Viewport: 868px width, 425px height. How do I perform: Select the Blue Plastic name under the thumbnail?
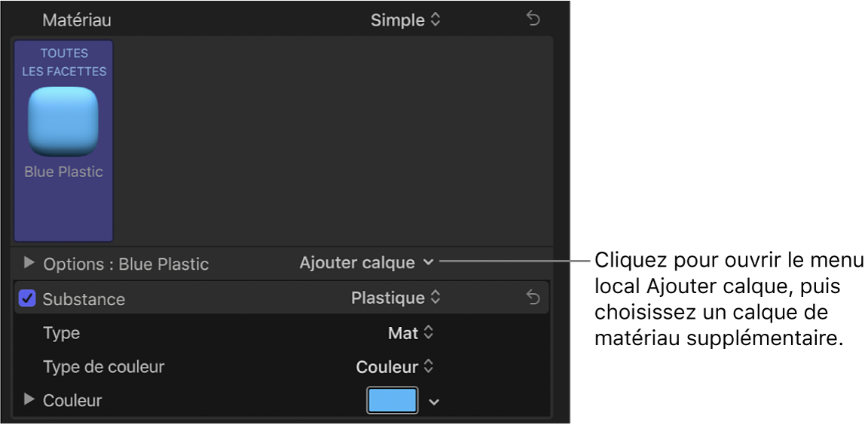pyautogui.click(x=63, y=172)
